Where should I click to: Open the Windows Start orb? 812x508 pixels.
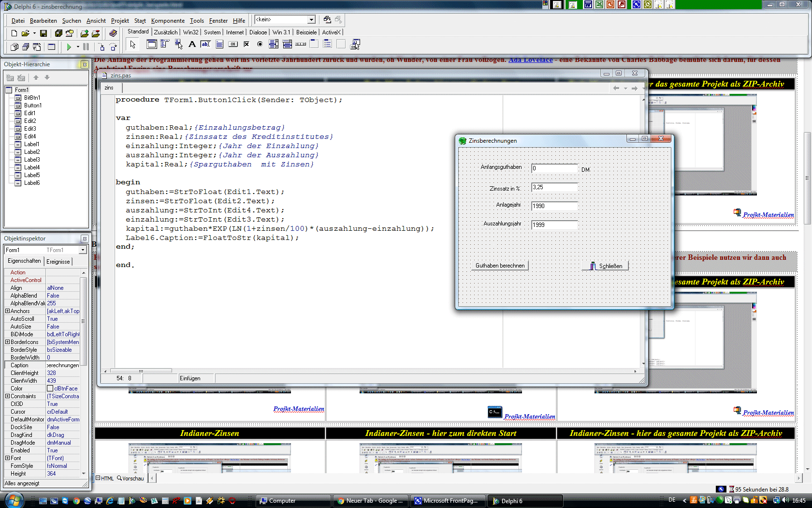[x=14, y=500]
